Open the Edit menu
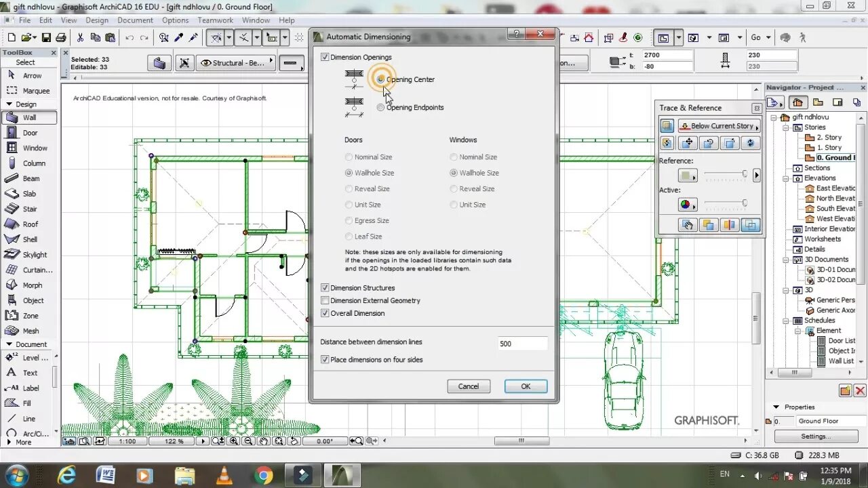 click(45, 20)
